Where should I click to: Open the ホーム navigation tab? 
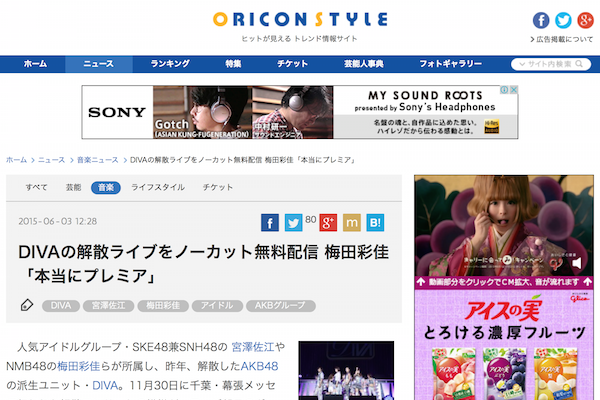click(35, 64)
